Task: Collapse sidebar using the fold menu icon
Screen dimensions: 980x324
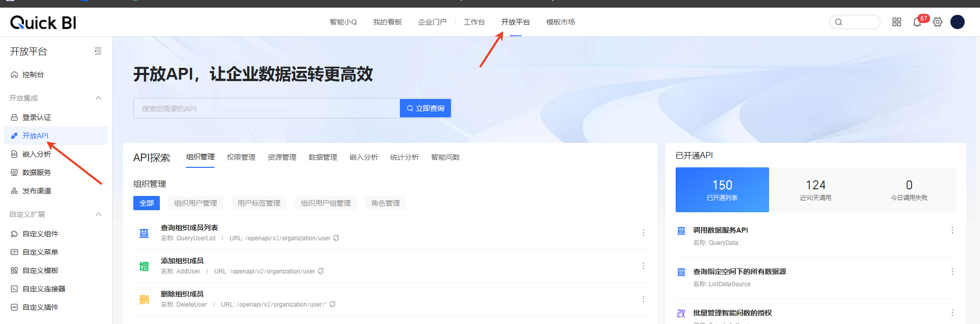Action: [x=98, y=51]
